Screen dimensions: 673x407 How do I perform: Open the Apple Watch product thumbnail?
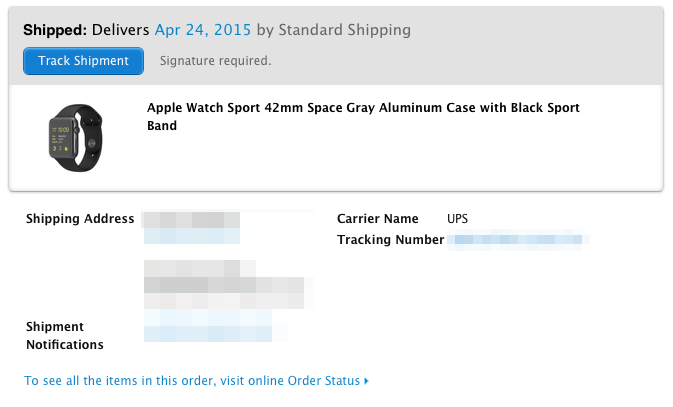76,137
